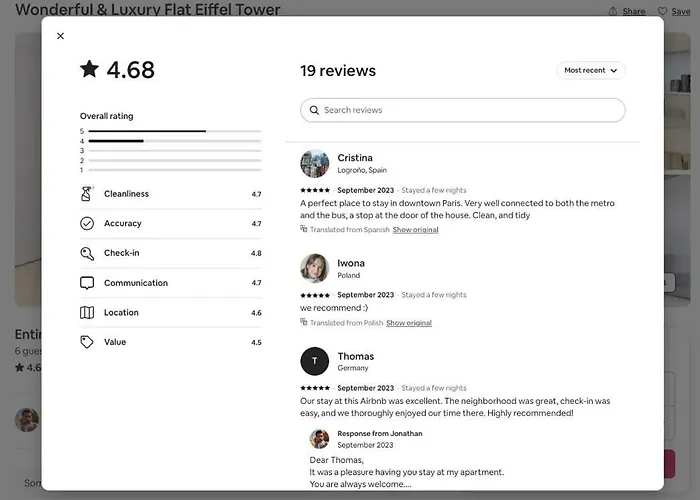700x500 pixels.
Task: Show original Spanish text of Cristina's review
Action: (415, 230)
